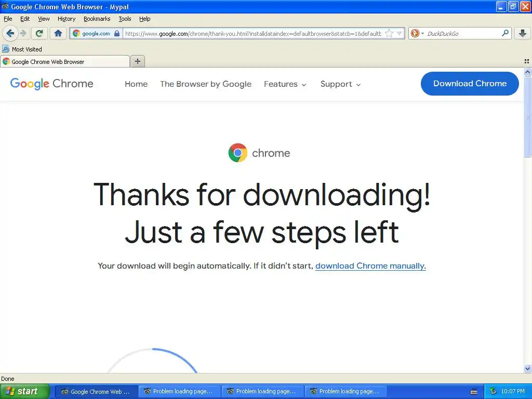Image resolution: width=532 pixels, height=399 pixels.
Task: Go back with the back arrow button
Action: [10, 33]
